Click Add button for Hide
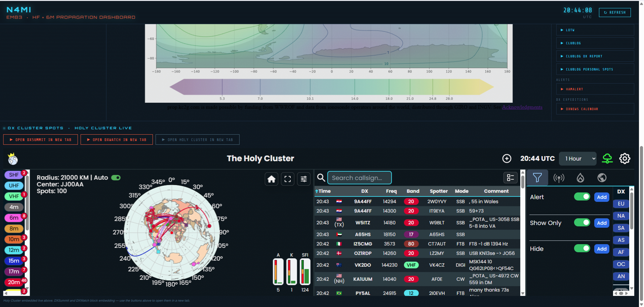This screenshot has height=307, width=644. [x=602, y=249]
